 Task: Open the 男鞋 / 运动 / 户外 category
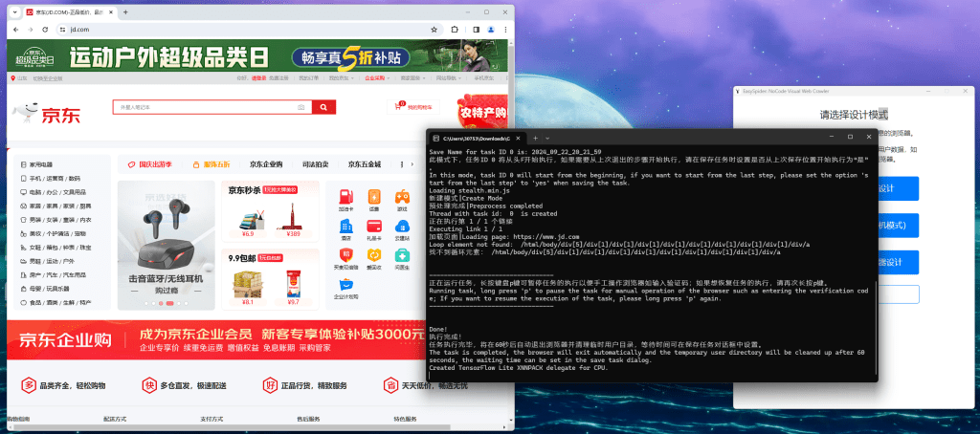tap(48, 261)
